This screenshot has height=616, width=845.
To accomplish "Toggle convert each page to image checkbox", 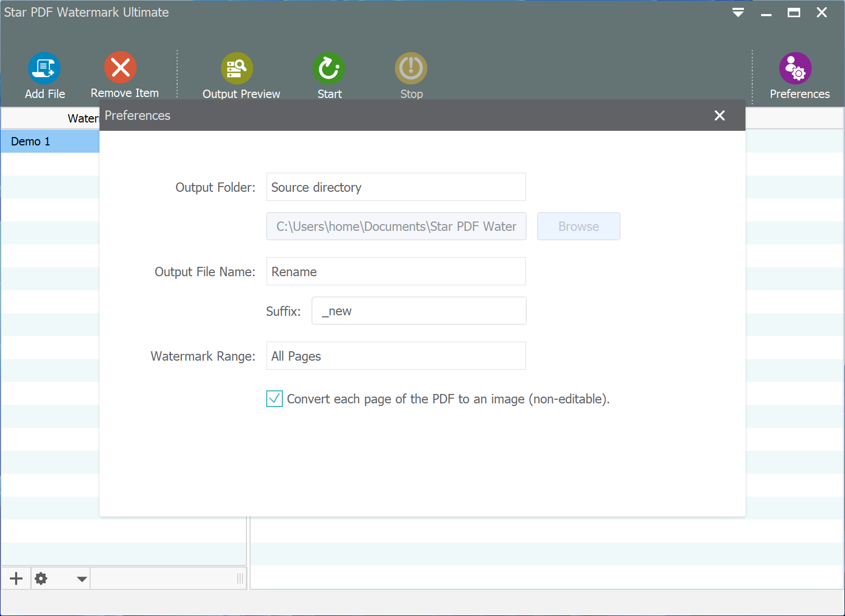I will [x=275, y=399].
